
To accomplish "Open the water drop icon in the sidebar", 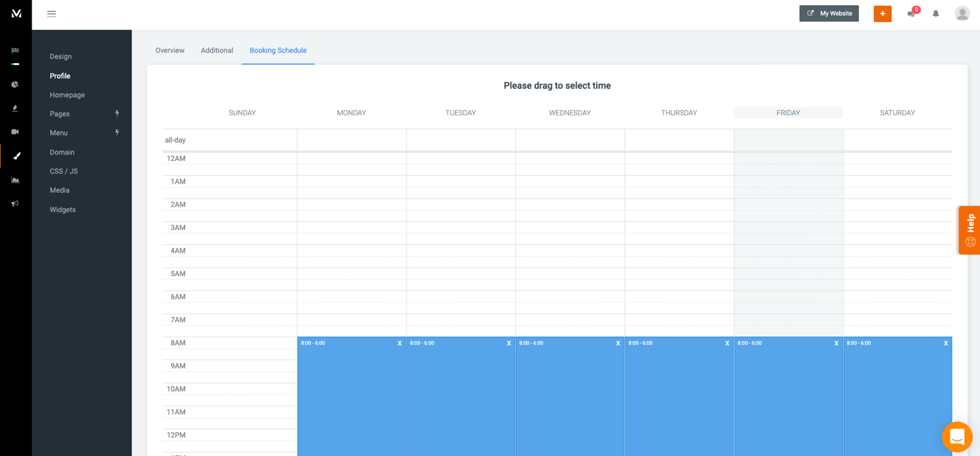I will point(15,107).
